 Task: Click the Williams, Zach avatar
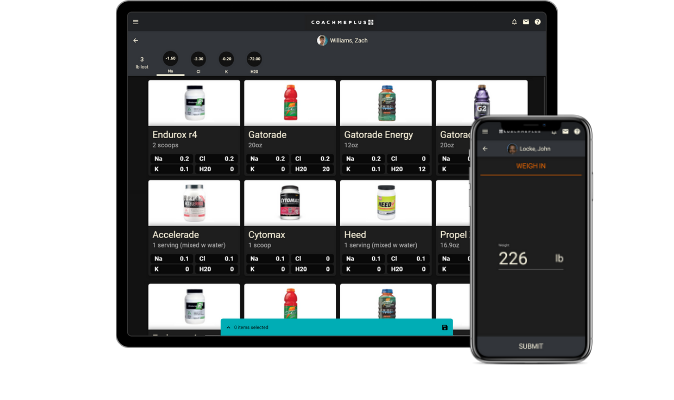pos(322,40)
